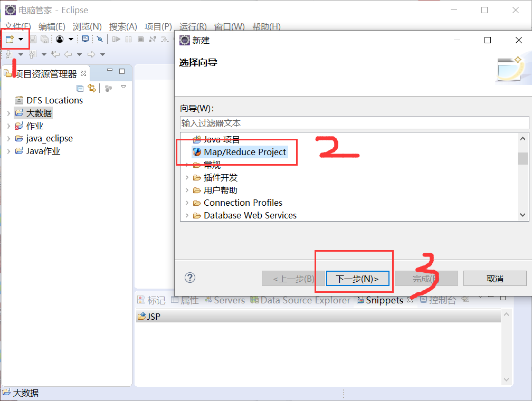Click the Link with Editor icon
The height and width of the screenshot is (401, 532).
coord(92,89)
